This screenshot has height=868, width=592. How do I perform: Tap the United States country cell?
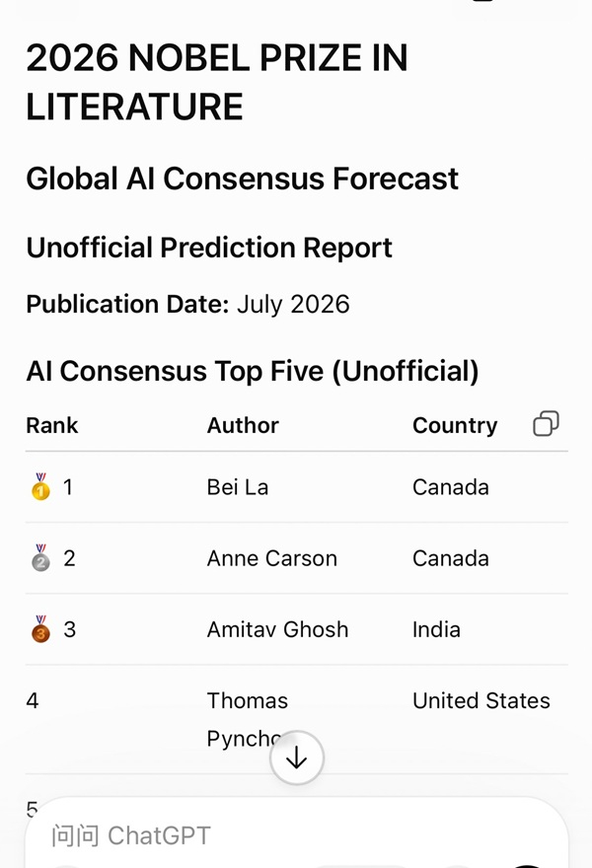coord(481,700)
